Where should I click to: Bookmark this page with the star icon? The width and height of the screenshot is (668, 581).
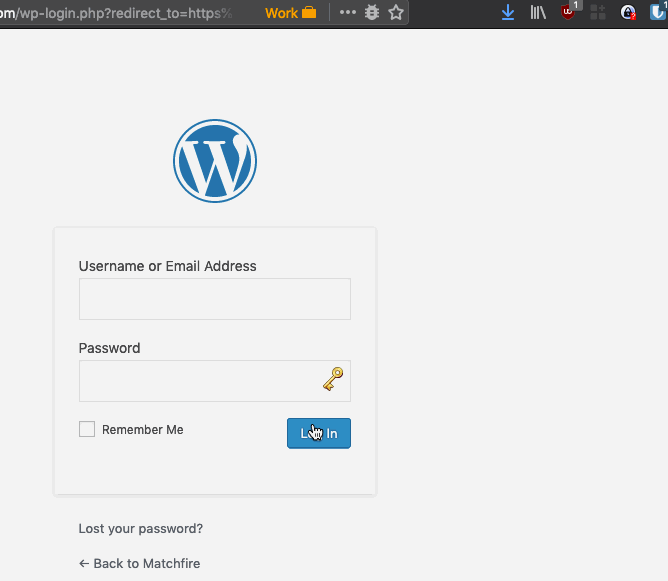396,13
